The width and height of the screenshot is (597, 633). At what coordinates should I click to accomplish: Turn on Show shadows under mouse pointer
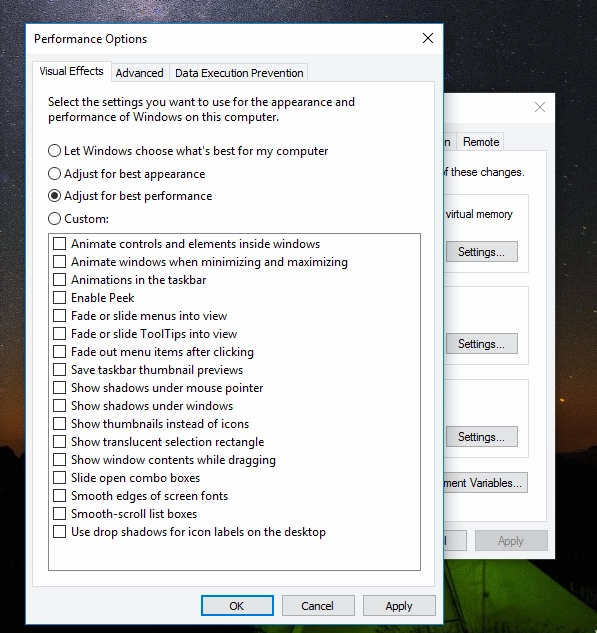click(60, 388)
